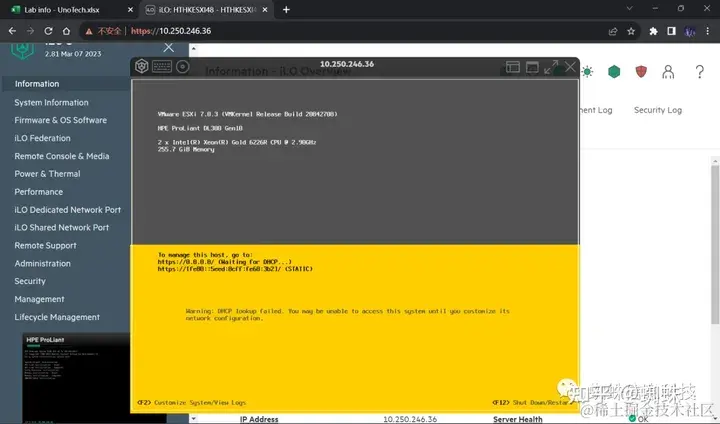This screenshot has height=424, width=720.
Task: Open the Chrome three-dot menu
Action: pyautogui.click(x=708, y=31)
